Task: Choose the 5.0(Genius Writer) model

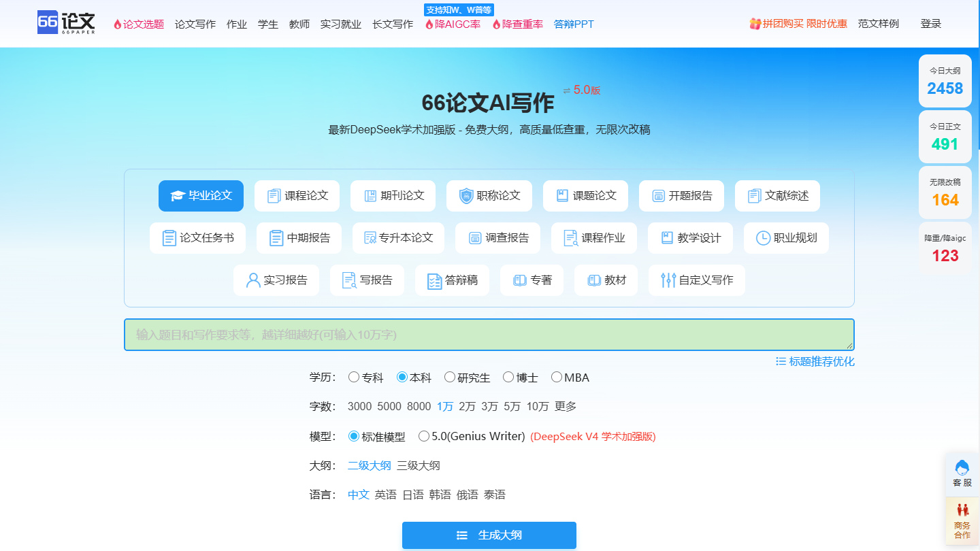Action: (x=472, y=436)
